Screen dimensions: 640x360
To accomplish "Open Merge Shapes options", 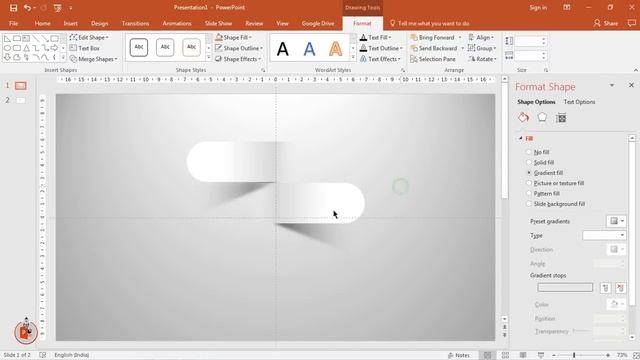I will [93, 59].
